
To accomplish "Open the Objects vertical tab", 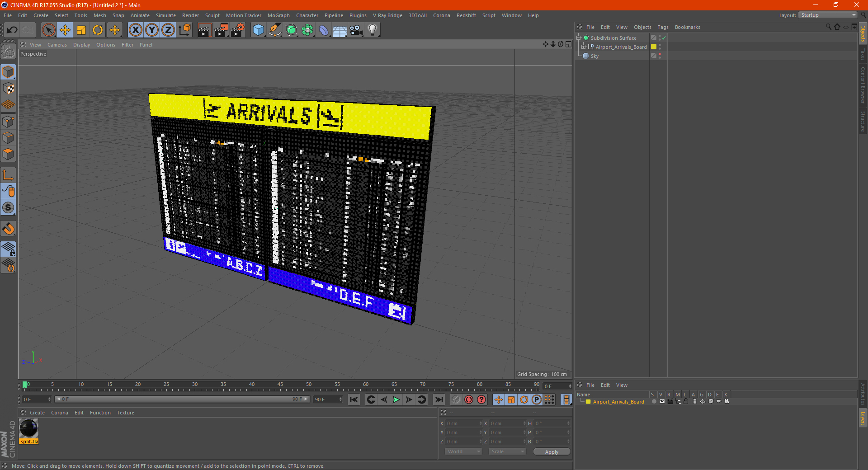I will pyautogui.click(x=863, y=34).
